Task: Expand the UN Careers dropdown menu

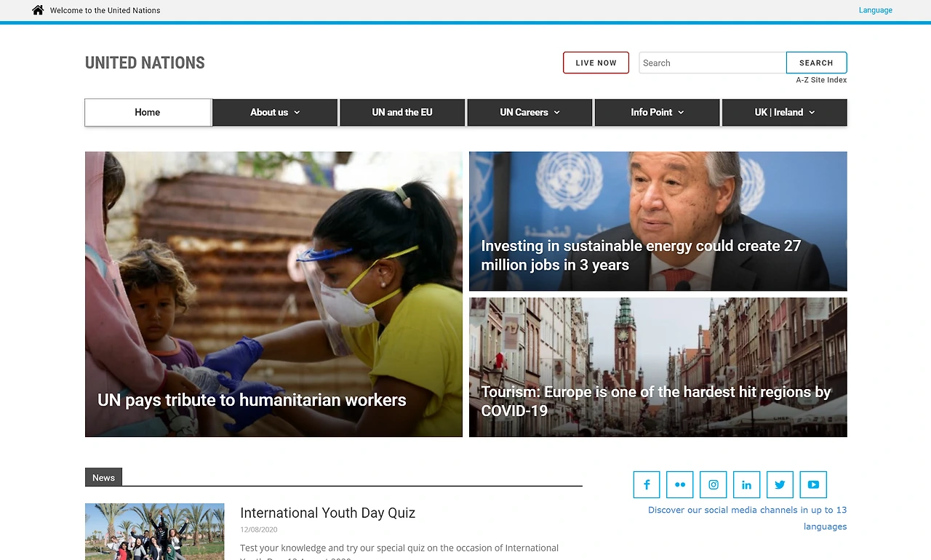Action: (x=530, y=113)
